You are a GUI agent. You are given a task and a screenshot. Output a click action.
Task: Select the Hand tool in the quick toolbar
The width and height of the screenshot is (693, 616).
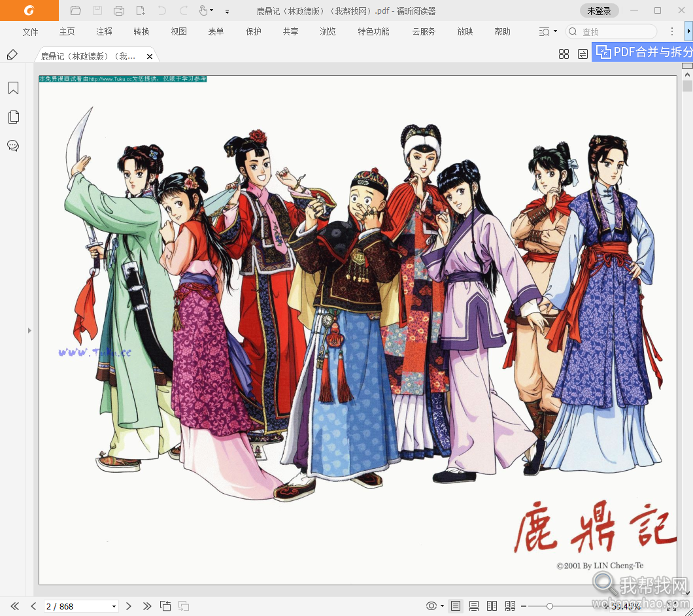click(203, 10)
